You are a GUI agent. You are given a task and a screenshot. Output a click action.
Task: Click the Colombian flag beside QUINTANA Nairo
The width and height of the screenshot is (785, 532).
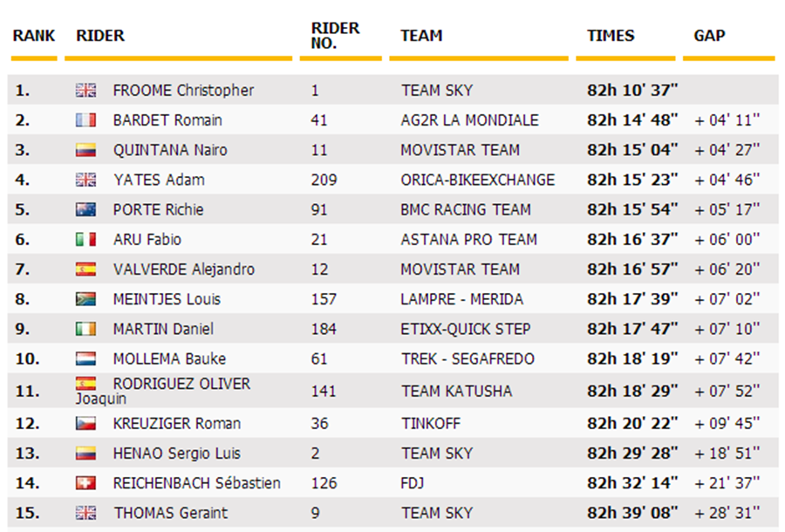[x=85, y=150]
